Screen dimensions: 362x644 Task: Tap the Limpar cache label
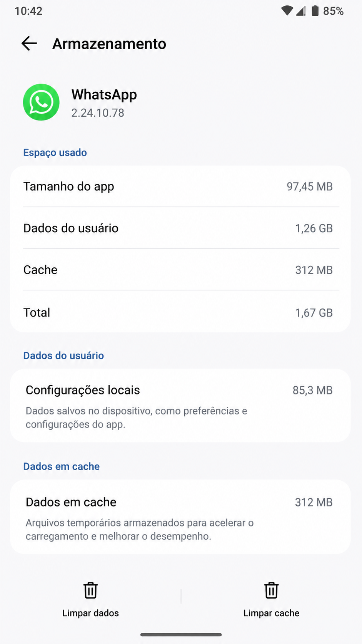point(271,613)
